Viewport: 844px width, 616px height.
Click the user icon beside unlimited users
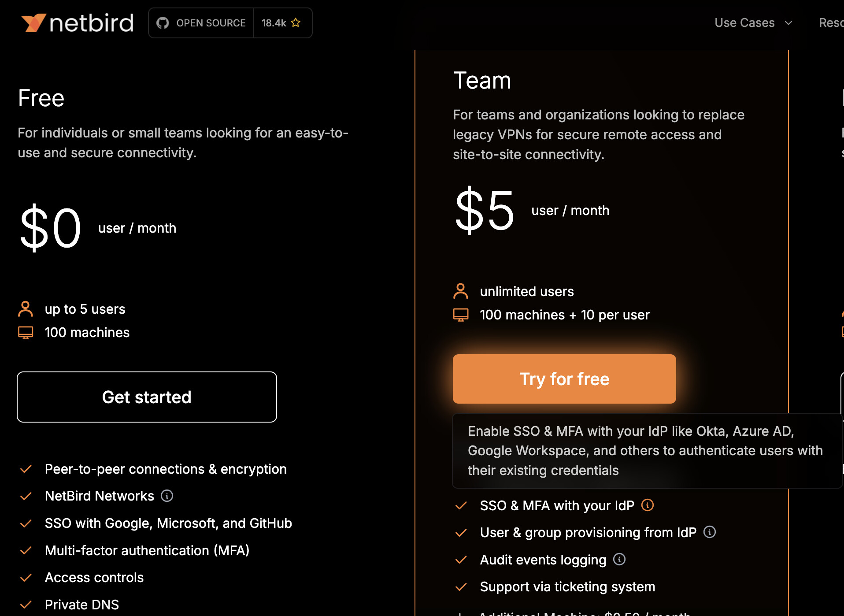[460, 291]
